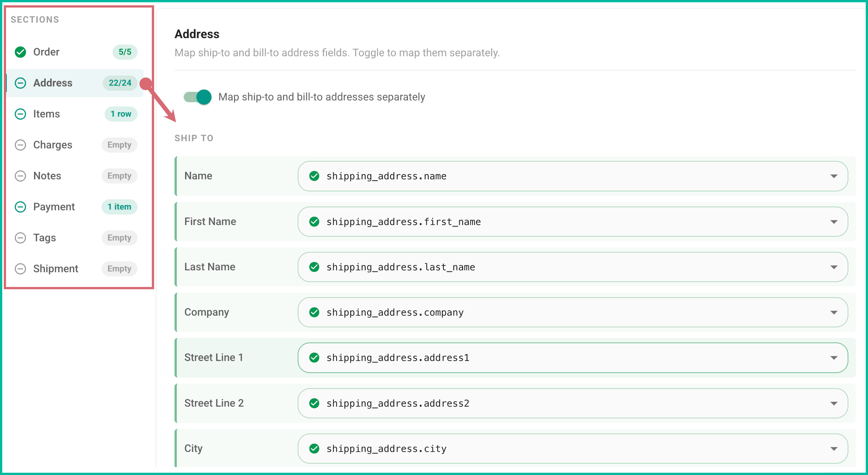Click the gray status icon beside Tags
This screenshot has height=475, width=868.
20,238
